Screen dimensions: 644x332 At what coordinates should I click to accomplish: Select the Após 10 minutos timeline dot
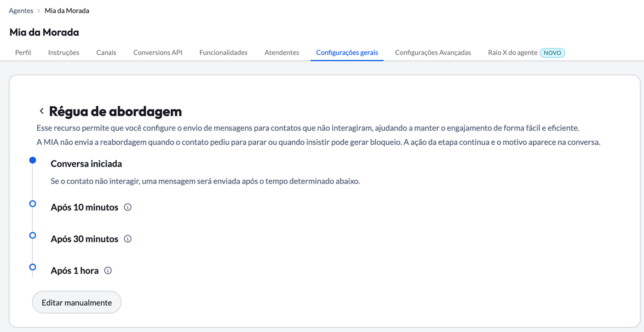[33, 203]
